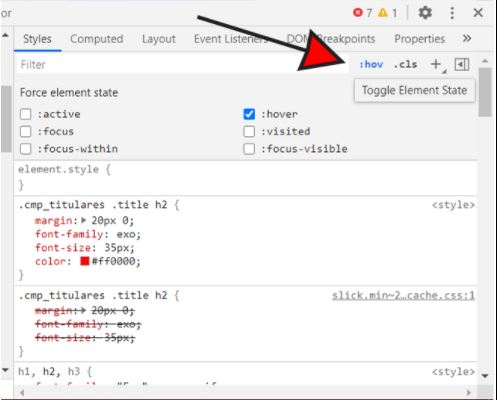
Task: Click the left pane scroll-up arrow
Action: click(6, 35)
